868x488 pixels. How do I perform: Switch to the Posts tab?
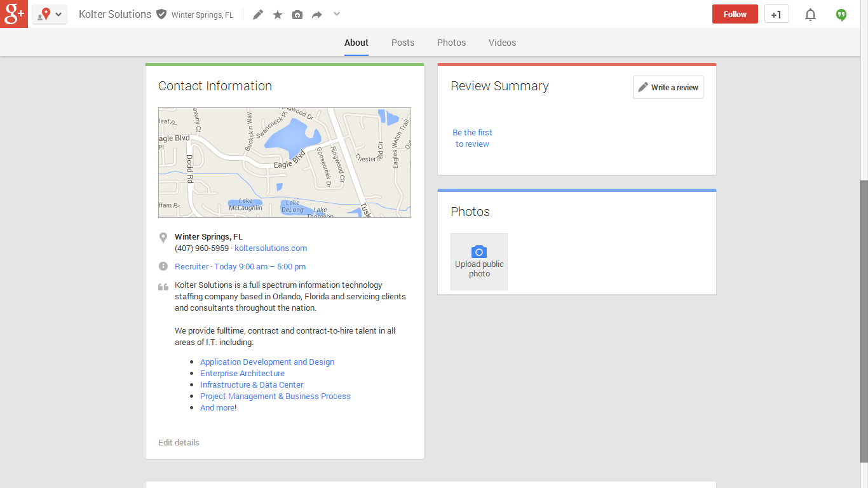click(x=403, y=43)
